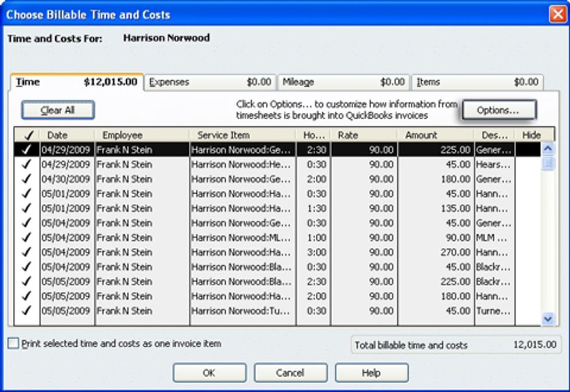This screenshot has width=570, height=392.
Task: Uncheck the 04/29/2009 225.00 entry
Action: click(x=24, y=148)
